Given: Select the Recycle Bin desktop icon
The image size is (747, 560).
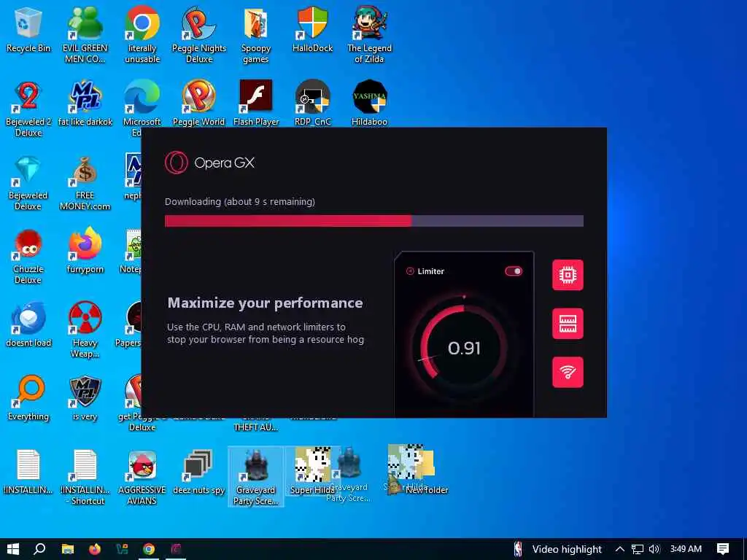Looking at the screenshot, I should [x=28, y=31].
